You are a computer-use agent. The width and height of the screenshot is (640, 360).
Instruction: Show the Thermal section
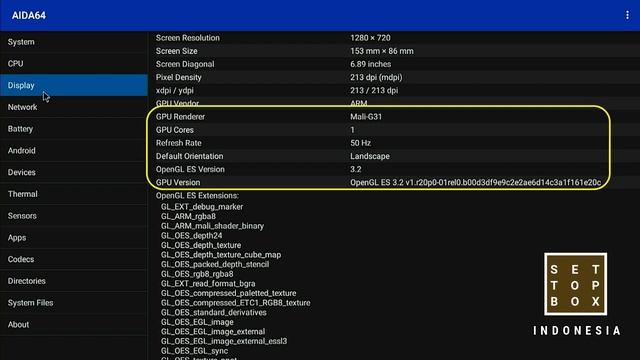tap(73, 194)
